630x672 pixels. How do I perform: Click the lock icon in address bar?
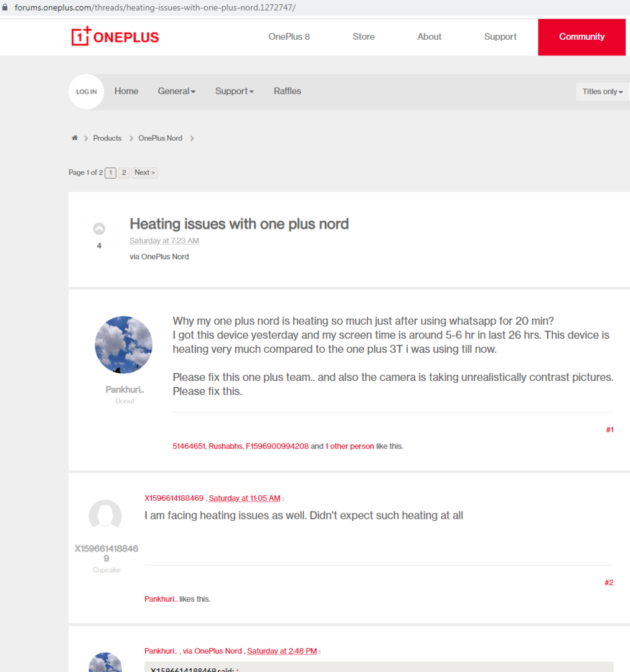tap(5, 7)
